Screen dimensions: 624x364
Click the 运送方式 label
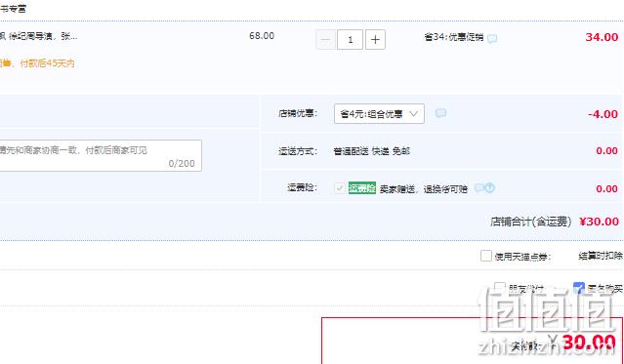(x=298, y=151)
